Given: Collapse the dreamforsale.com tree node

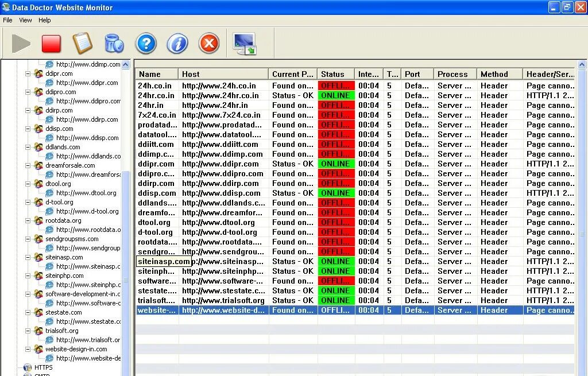Looking at the screenshot, I should pos(28,166).
